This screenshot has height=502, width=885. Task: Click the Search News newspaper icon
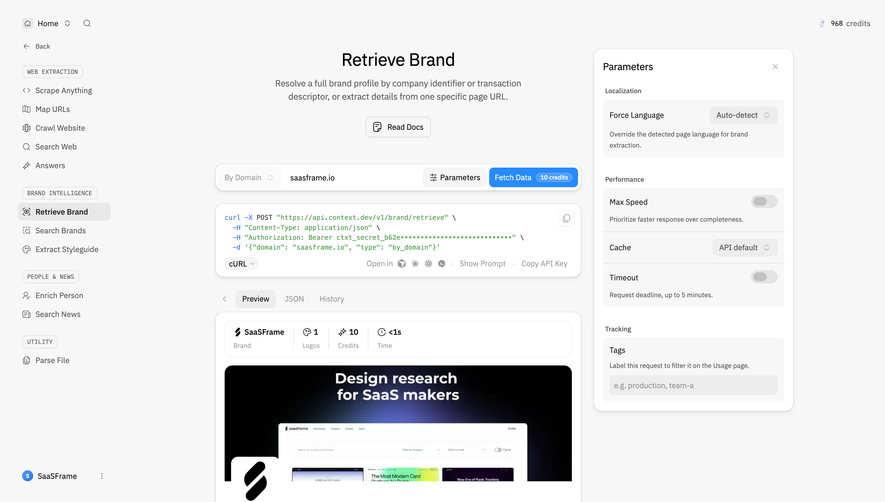pyautogui.click(x=27, y=314)
